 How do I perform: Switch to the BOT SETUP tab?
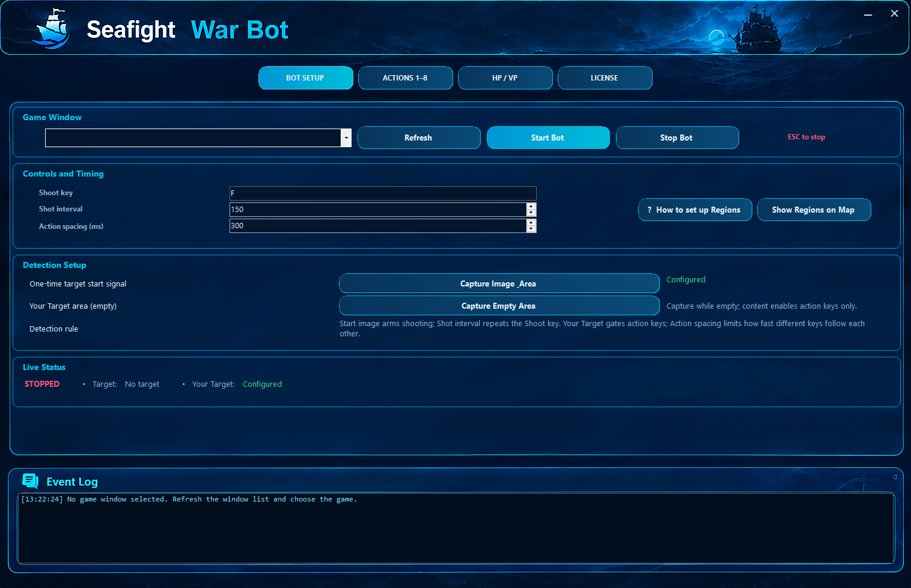click(x=305, y=77)
